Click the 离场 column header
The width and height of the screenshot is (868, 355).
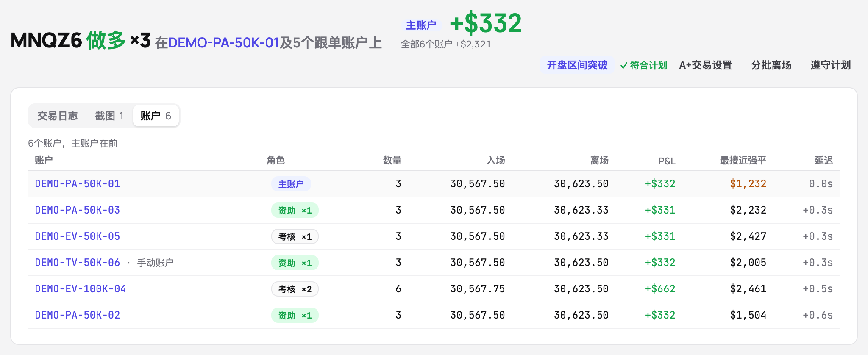click(x=599, y=160)
